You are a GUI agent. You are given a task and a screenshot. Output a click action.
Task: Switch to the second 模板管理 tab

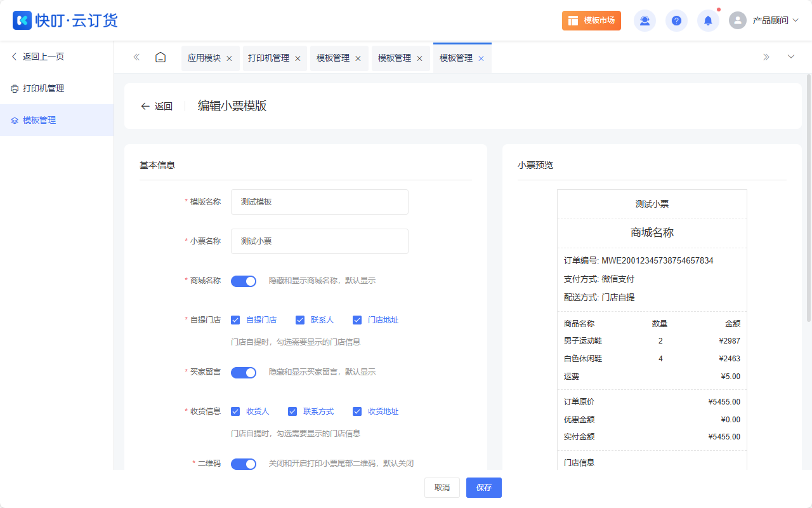coord(395,58)
